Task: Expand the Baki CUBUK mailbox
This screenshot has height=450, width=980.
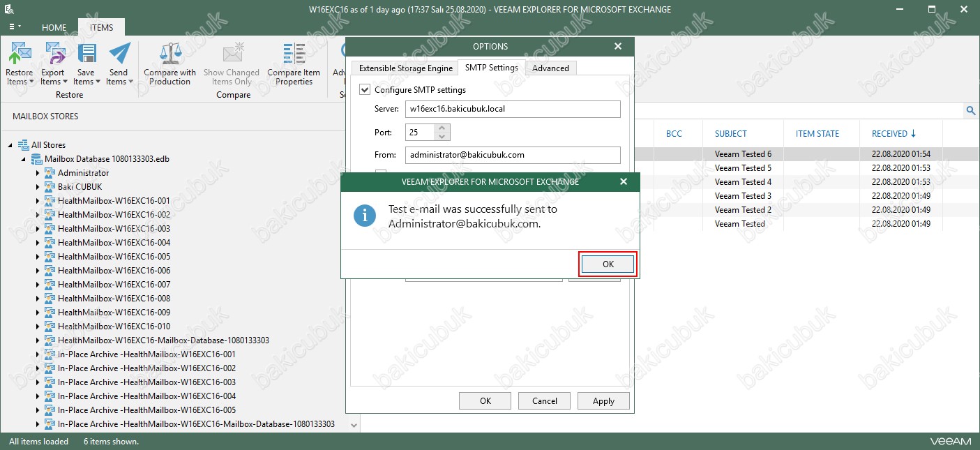Action: coord(38,187)
